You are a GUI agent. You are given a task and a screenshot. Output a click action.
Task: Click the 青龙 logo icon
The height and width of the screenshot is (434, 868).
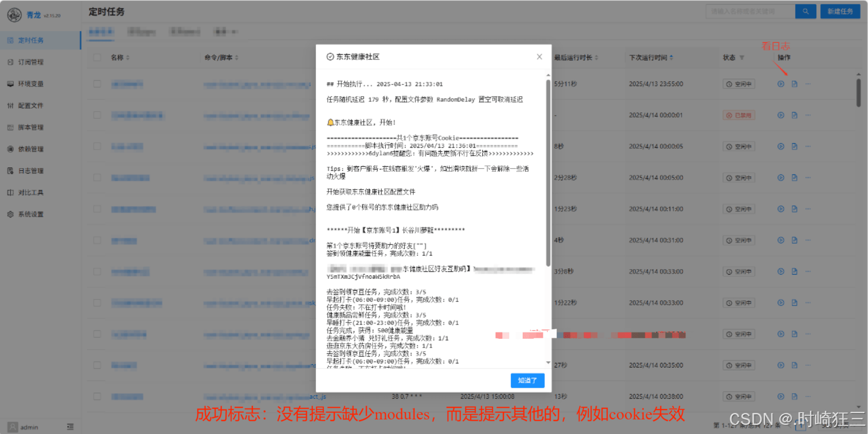point(15,15)
